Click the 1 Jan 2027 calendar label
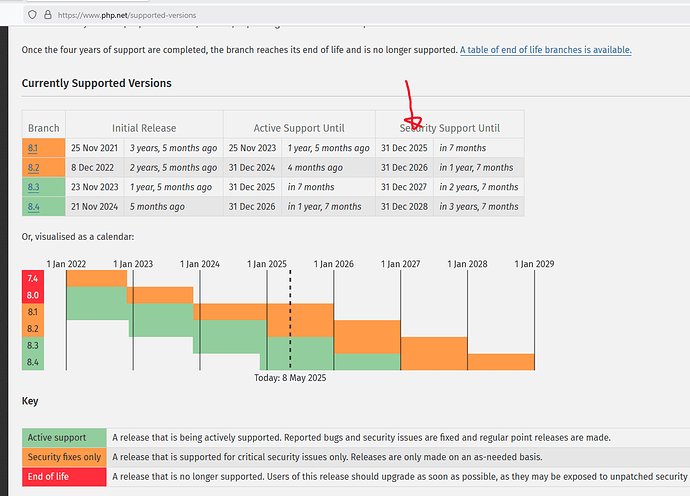 [x=400, y=264]
